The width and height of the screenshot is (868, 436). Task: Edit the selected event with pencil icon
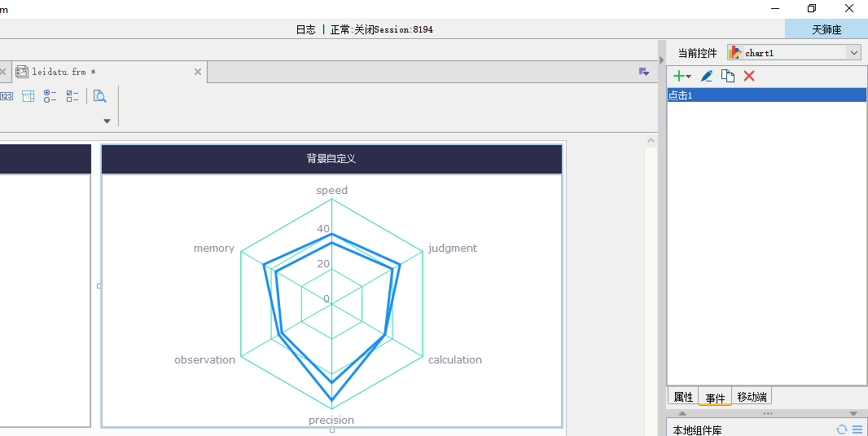706,76
